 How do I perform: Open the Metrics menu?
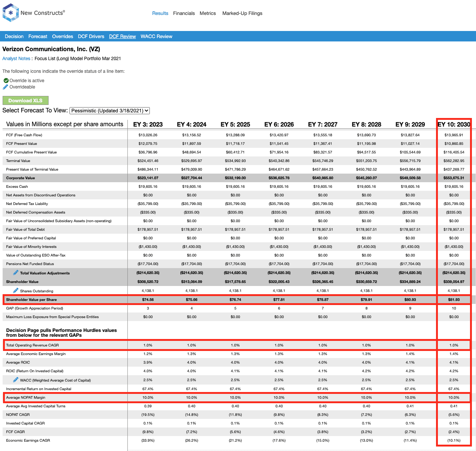coord(208,13)
